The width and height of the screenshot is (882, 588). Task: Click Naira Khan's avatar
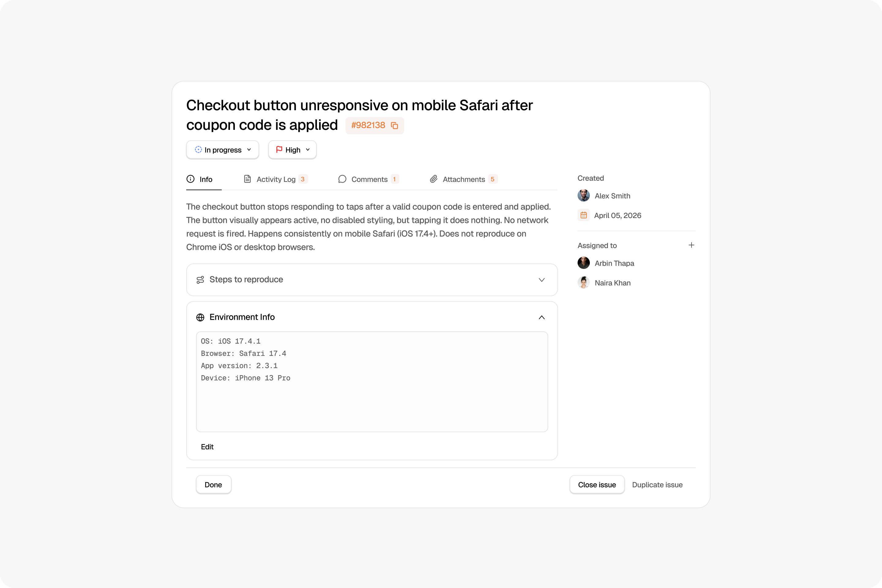pyautogui.click(x=583, y=282)
